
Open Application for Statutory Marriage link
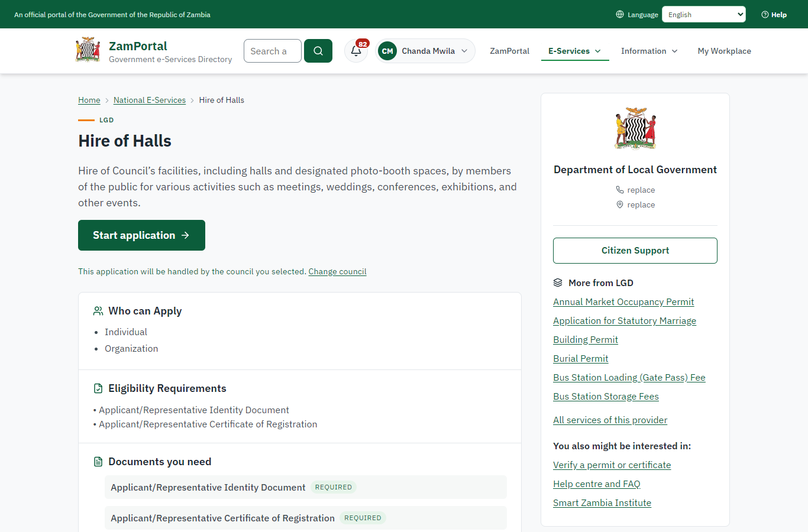tap(625, 321)
